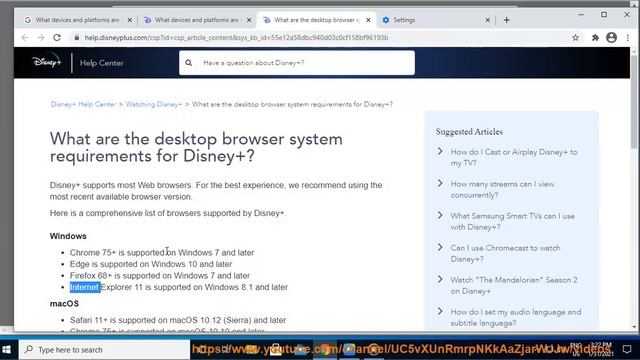Click the 'Windows' section heading
The image size is (640, 360).
click(68, 236)
